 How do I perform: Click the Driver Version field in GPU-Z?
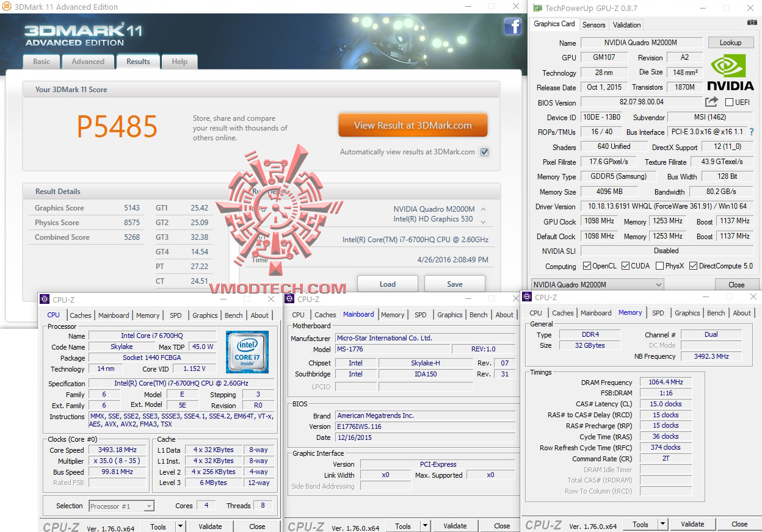pos(667,206)
